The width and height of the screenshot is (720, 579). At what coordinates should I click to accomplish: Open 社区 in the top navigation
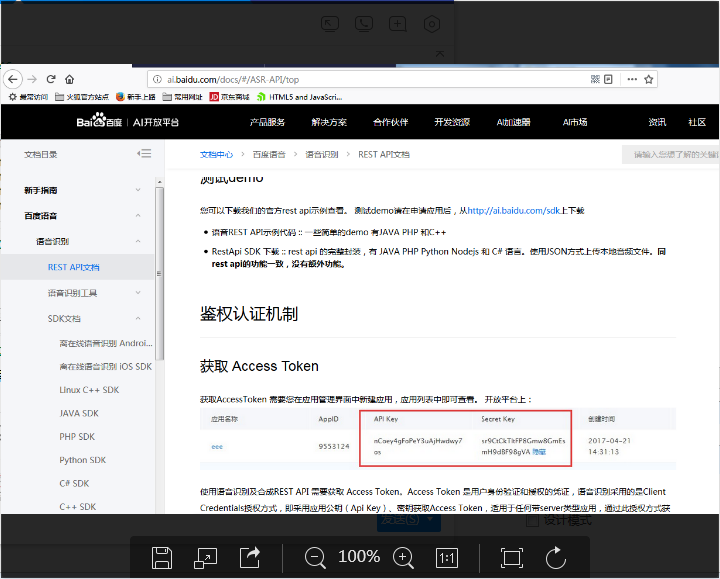click(x=697, y=122)
